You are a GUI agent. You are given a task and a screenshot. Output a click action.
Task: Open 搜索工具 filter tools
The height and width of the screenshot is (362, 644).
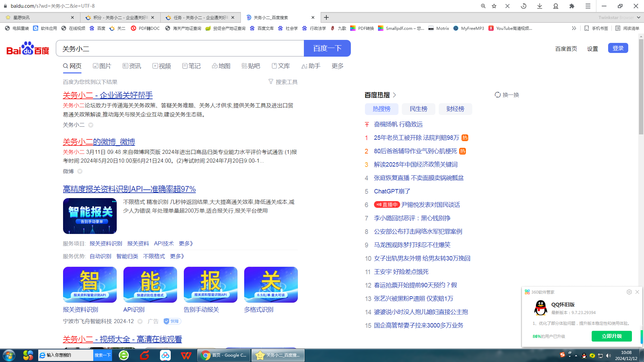(283, 82)
